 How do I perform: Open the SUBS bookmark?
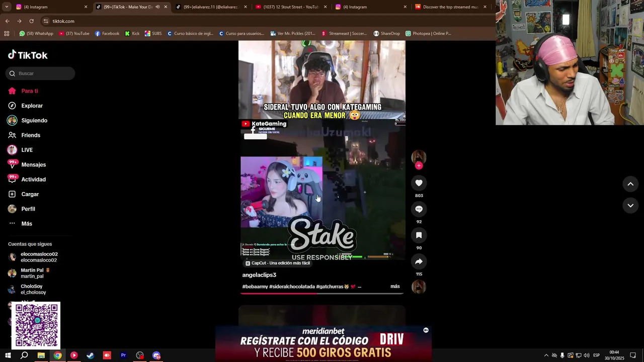pyautogui.click(x=153, y=34)
